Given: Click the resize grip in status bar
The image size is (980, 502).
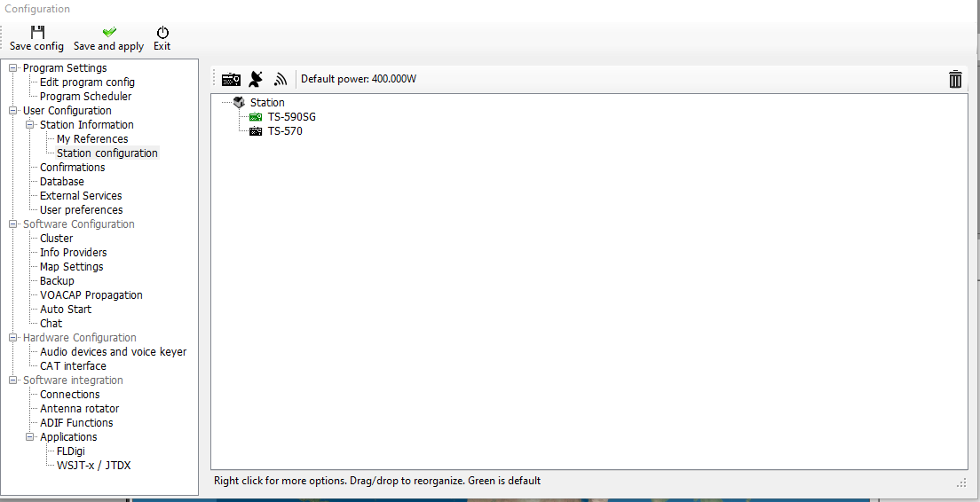Looking at the screenshot, I should tap(962, 482).
